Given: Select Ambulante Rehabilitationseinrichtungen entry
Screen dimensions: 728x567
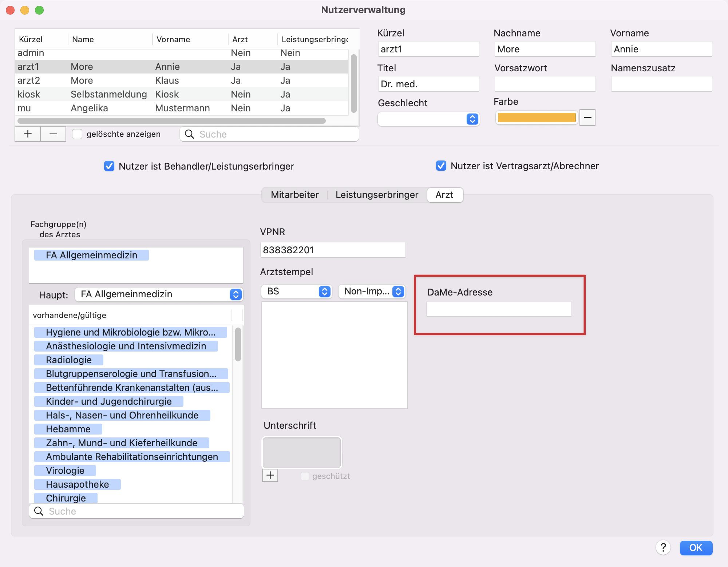Looking at the screenshot, I should click(132, 457).
